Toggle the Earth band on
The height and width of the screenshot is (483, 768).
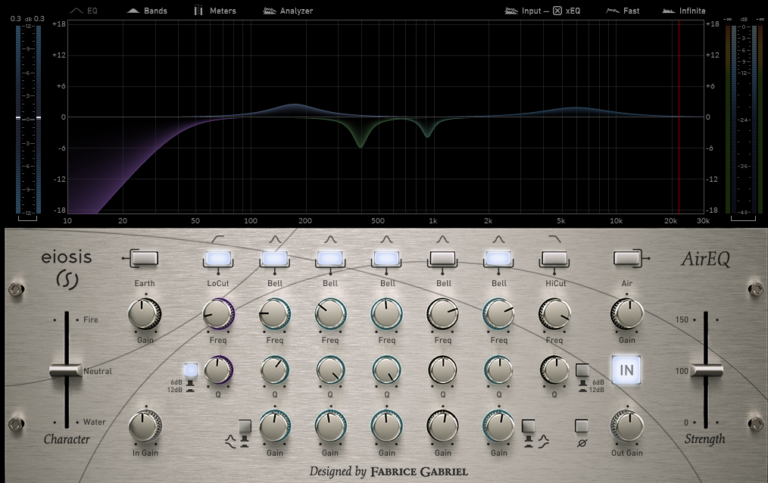(x=144, y=258)
